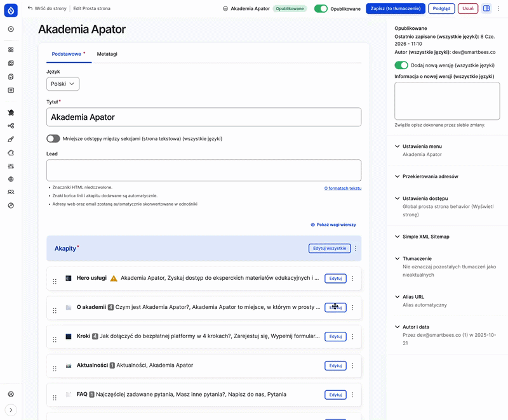Screen dimensions: 508x420
Task: Open the four-squares dashboard sidebar icon
Action: tap(11, 49)
